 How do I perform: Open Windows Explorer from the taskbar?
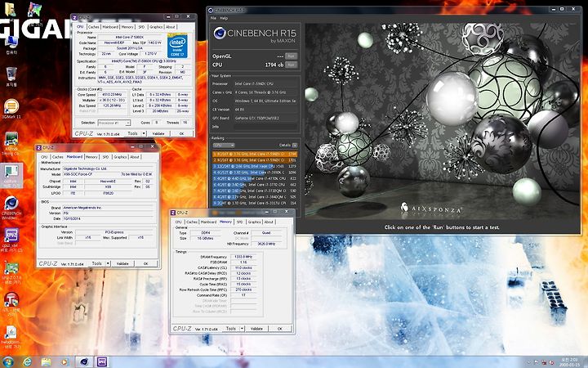46,362
